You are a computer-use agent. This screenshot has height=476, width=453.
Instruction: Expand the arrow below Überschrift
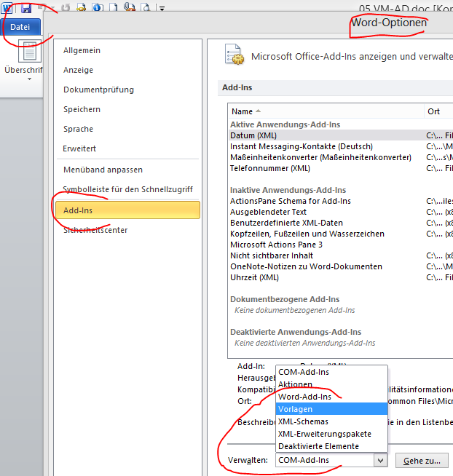(29, 79)
